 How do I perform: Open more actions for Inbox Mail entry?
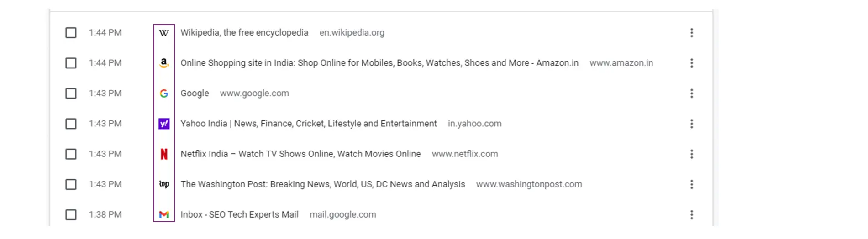[692, 214]
